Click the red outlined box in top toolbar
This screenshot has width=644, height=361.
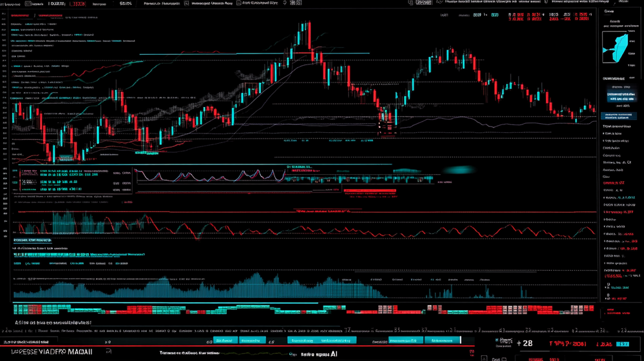point(77,3)
